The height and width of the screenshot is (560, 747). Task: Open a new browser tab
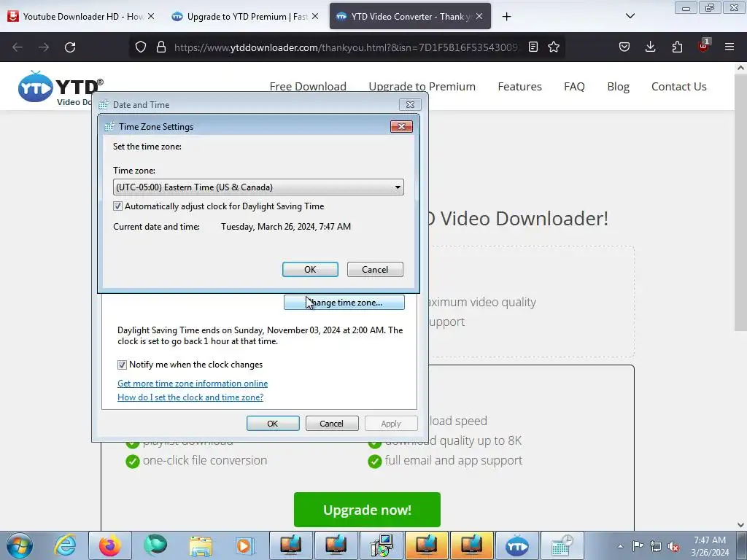506,17
